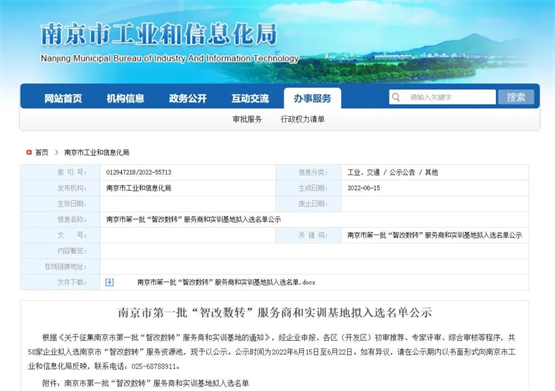Click the red breadcrumb home icon
The height and width of the screenshot is (391, 555).
pos(29,153)
